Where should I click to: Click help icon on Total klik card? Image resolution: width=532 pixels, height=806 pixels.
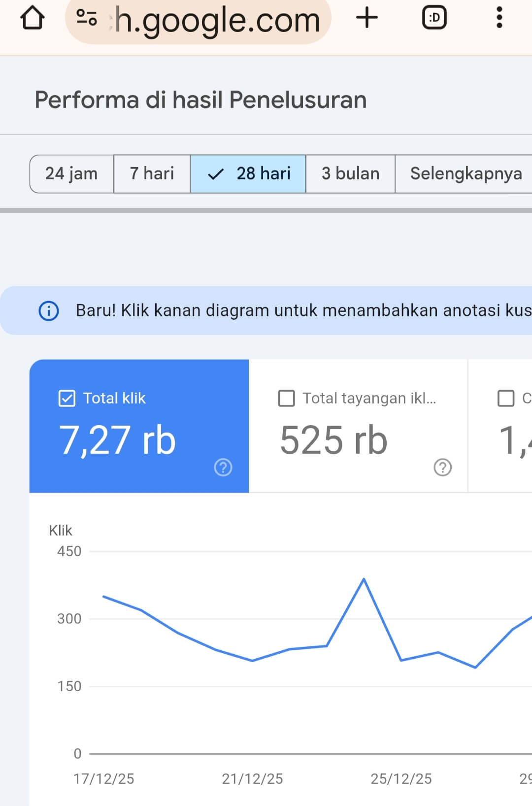223,467
